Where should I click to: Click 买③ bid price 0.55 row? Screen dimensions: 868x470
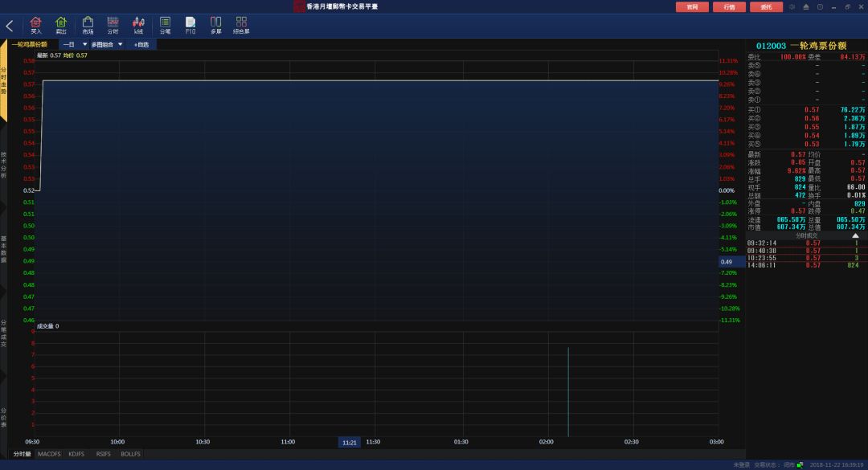806,127
